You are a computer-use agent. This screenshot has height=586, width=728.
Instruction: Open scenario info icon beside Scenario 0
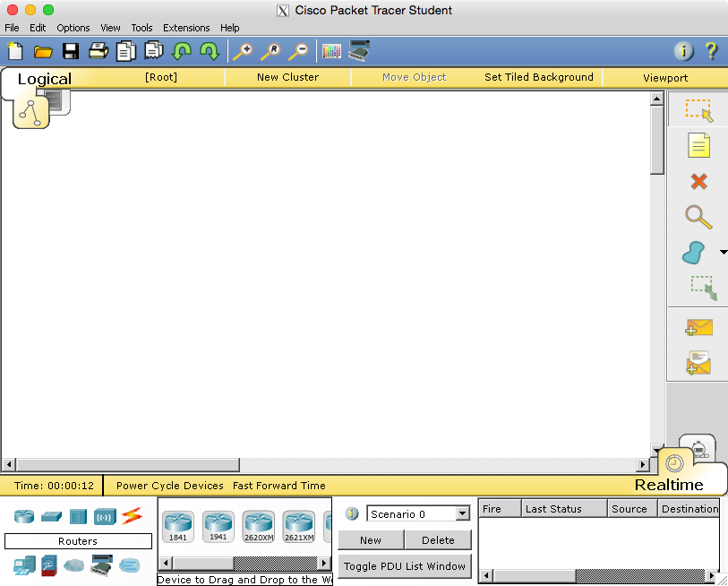[x=353, y=513]
